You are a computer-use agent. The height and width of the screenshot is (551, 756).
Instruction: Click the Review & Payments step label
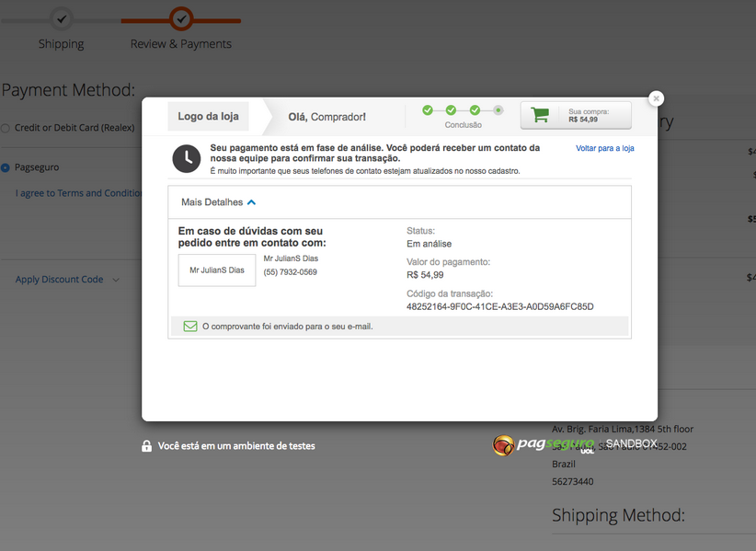181,44
